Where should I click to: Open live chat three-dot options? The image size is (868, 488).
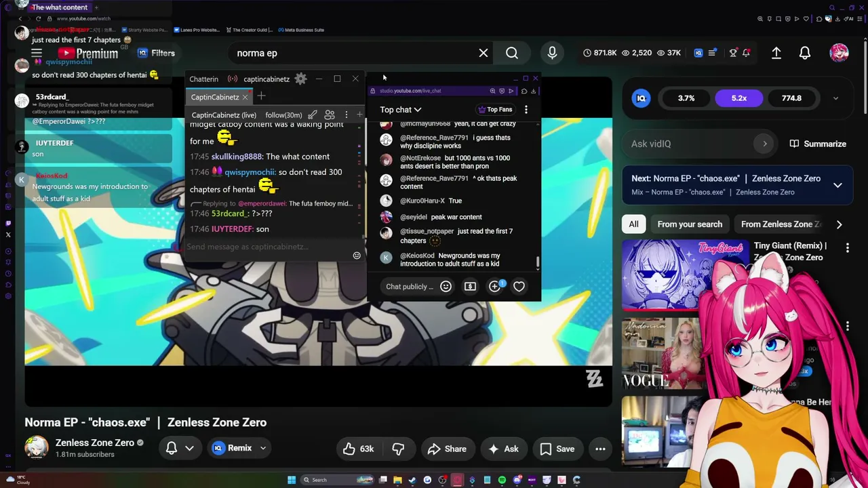point(526,109)
